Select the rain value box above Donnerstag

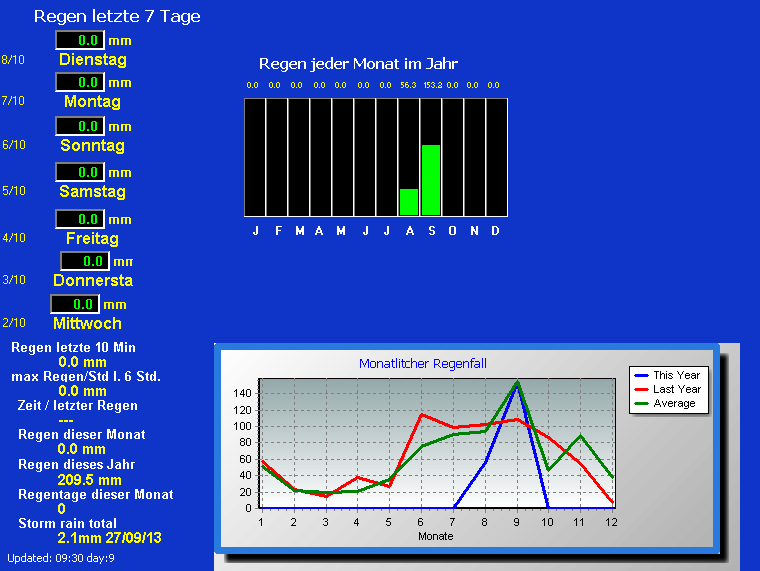point(85,261)
